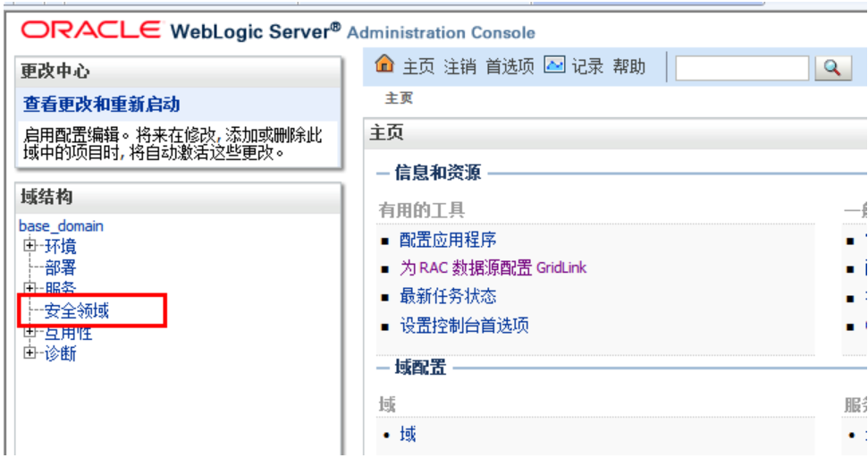This screenshot has height=458, width=868.
Task: Expand the 诊断 tree node
Action: 29,352
